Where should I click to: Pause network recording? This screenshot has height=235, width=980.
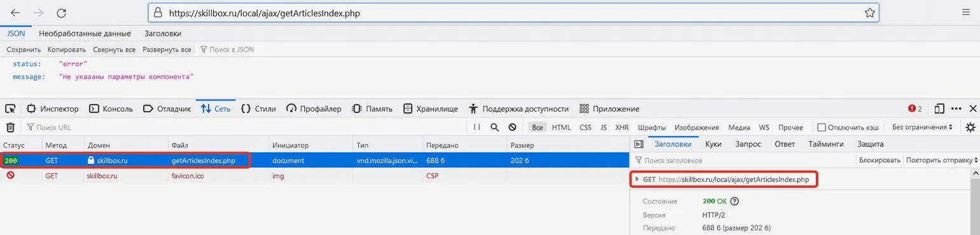point(477,127)
